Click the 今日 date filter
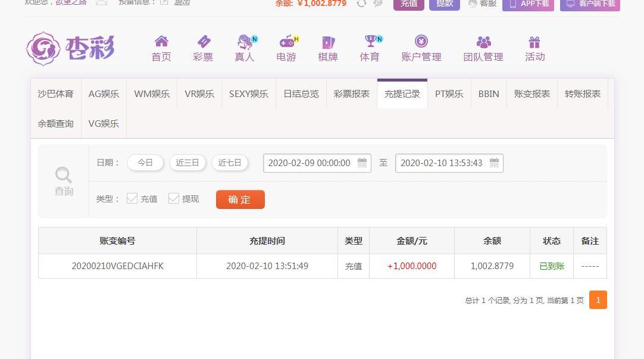 pos(145,163)
